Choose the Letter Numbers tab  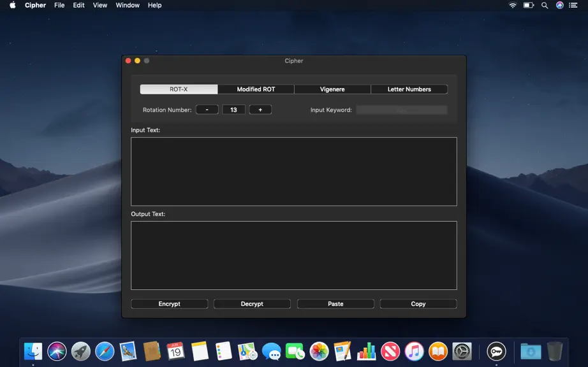coord(409,89)
